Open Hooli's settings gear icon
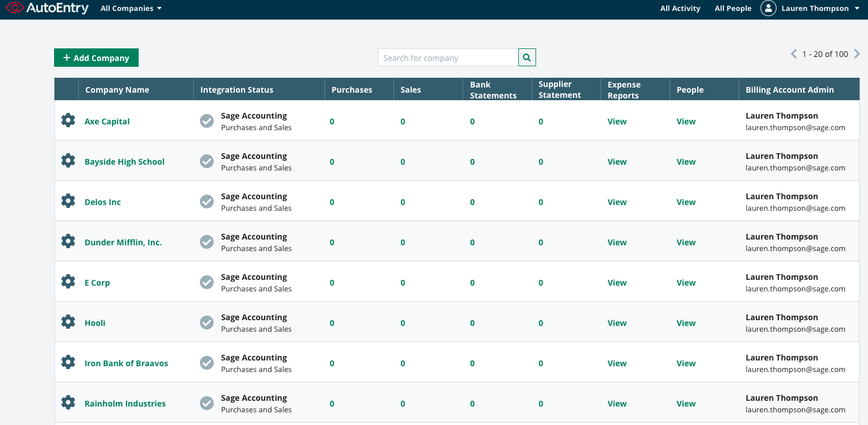The width and height of the screenshot is (868, 425). point(68,322)
